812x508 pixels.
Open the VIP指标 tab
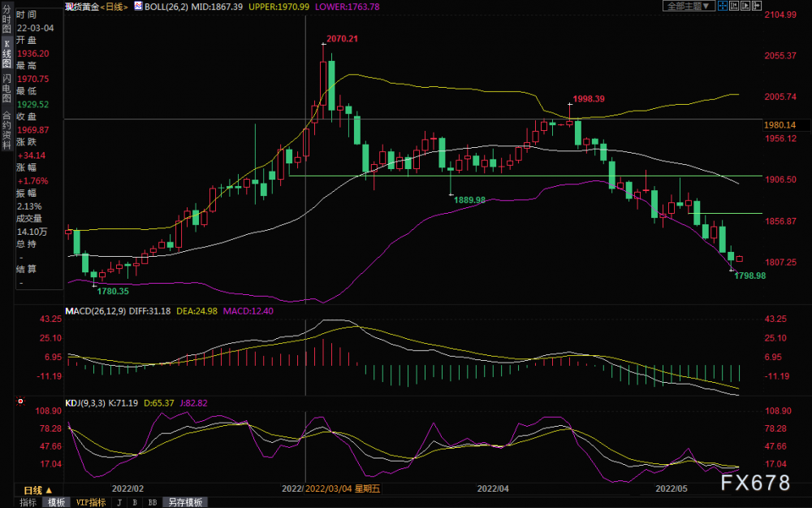91,502
